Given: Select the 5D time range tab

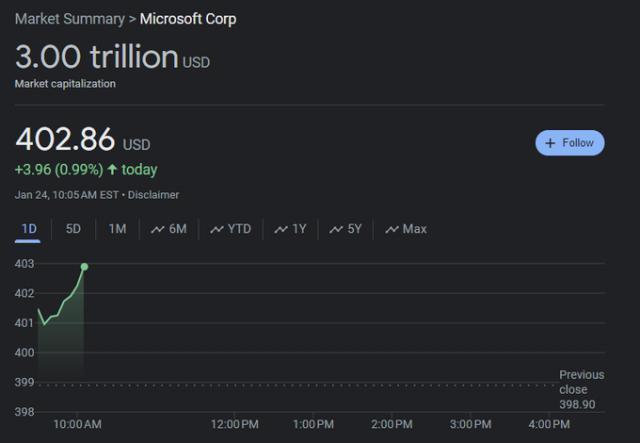Looking at the screenshot, I should (x=73, y=229).
